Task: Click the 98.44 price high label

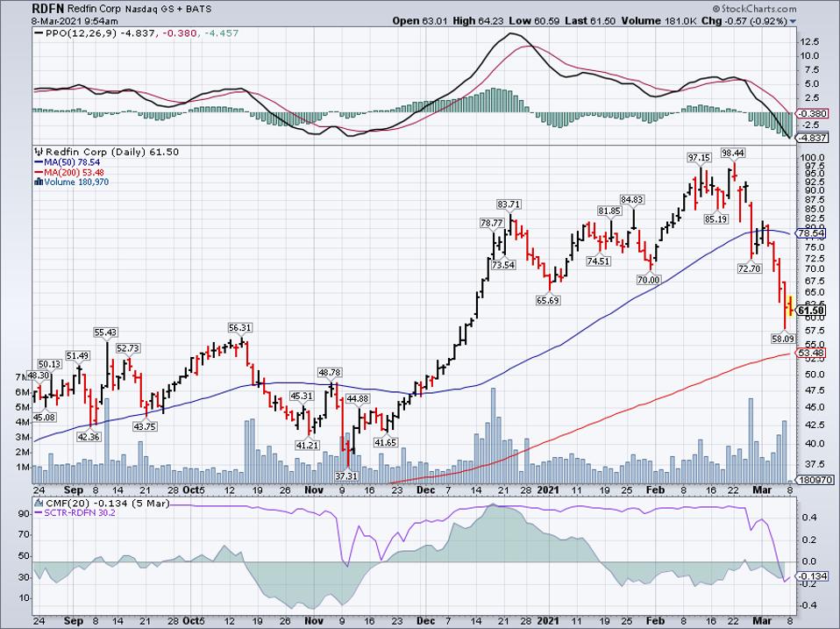Action: click(732, 153)
